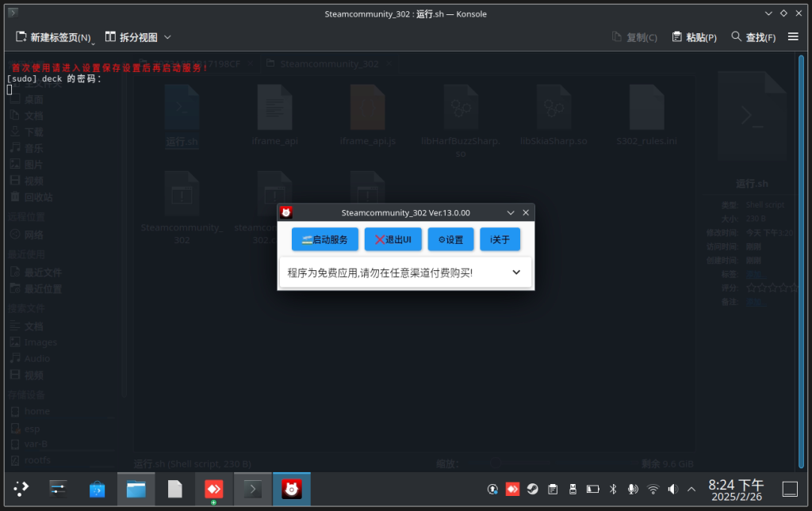This screenshot has width=812, height=511.
Task: Expand hidden system tray icons arrow
Action: (691, 489)
